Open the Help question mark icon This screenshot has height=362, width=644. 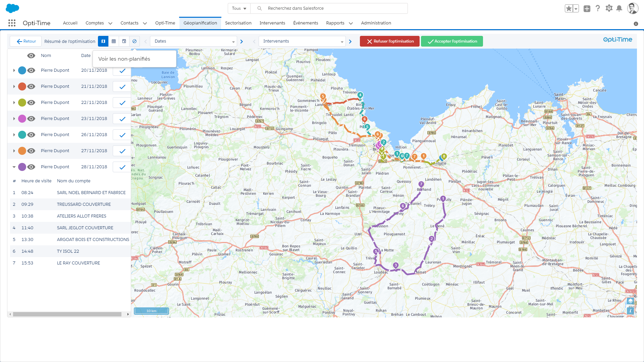coord(598,8)
